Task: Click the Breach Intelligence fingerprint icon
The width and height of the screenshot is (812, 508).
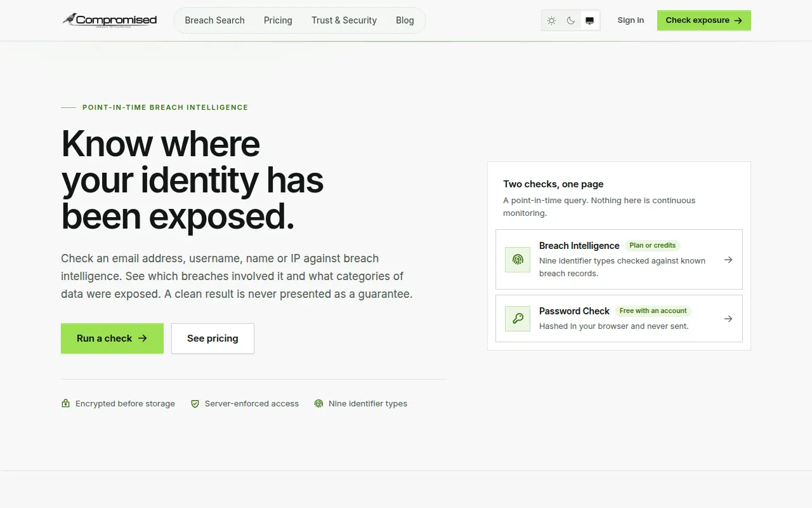Action: [518, 260]
